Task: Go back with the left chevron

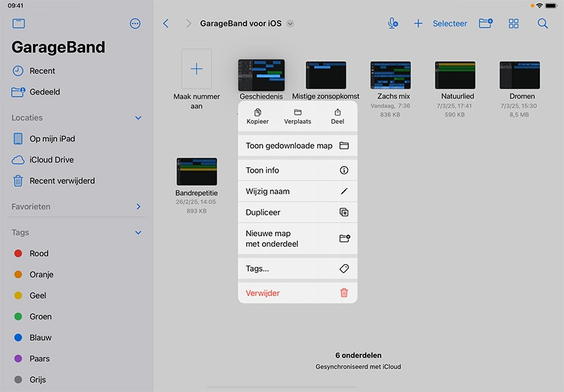Action: 166,24
